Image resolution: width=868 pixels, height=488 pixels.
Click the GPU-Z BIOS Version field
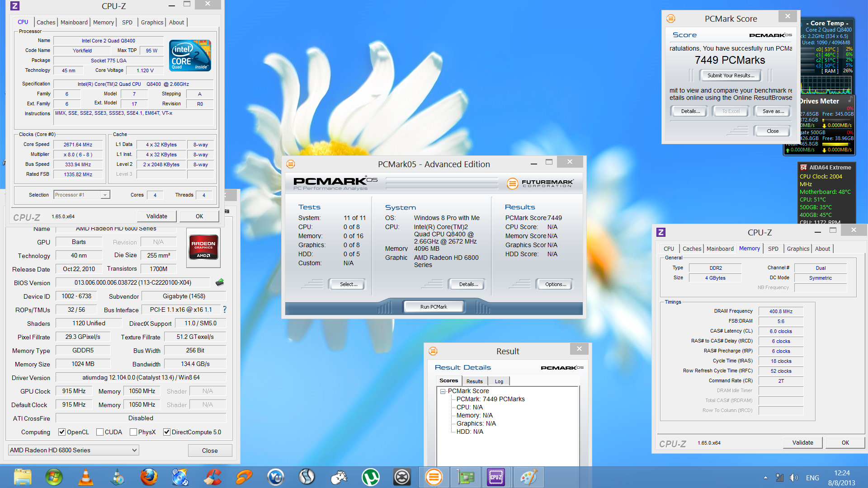point(133,283)
